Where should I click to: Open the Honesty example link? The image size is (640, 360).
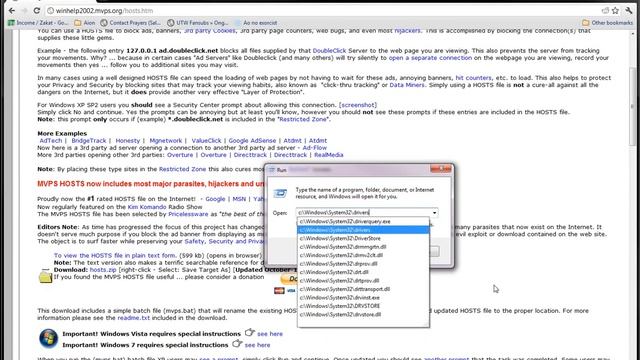pyautogui.click(x=127, y=140)
